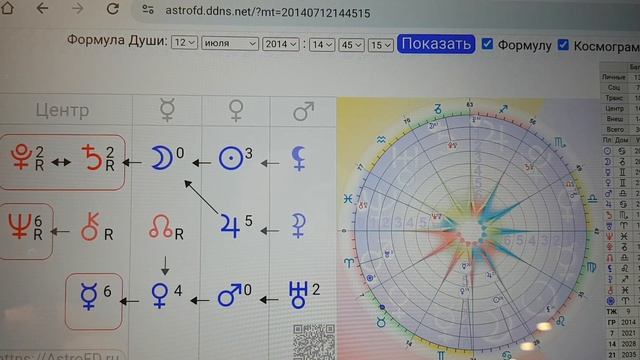Click the Sagittarius sign on chart rim
Viewport: 640px width, 360px height.
click(503, 109)
